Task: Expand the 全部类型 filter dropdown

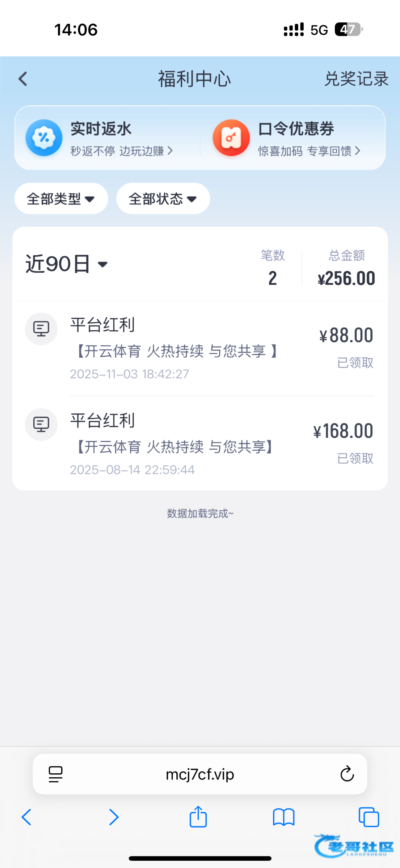Action: point(61,199)
